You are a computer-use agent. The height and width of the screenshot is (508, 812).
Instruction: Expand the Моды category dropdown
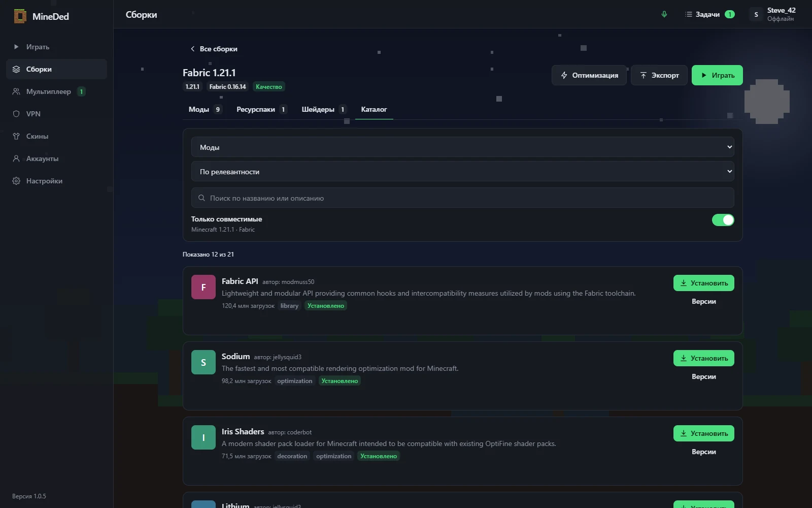click(x=463, y=147)
